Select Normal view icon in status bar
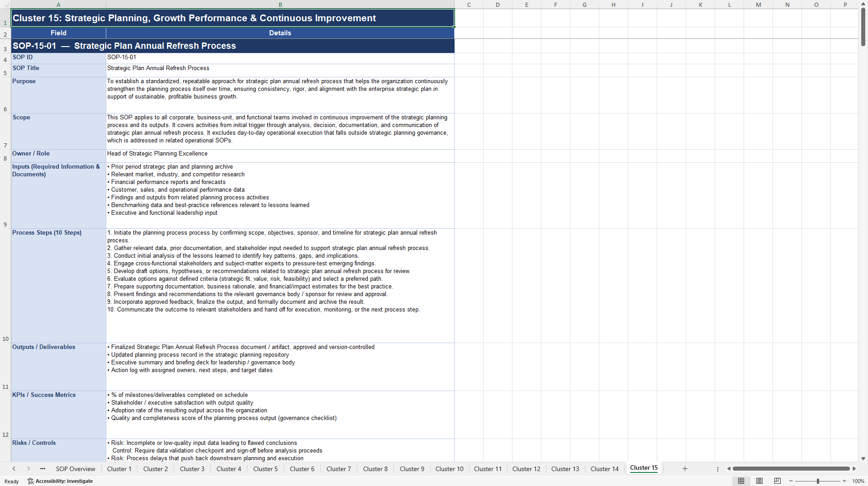This screenshot has width=868, height=486. tap(741, 481)
